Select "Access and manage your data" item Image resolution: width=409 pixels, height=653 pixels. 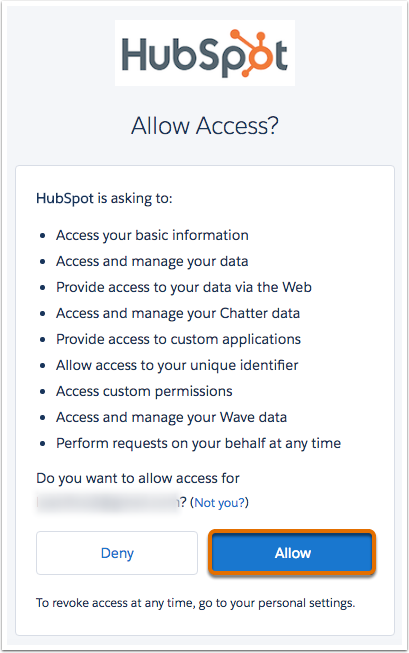pos(152,262)
